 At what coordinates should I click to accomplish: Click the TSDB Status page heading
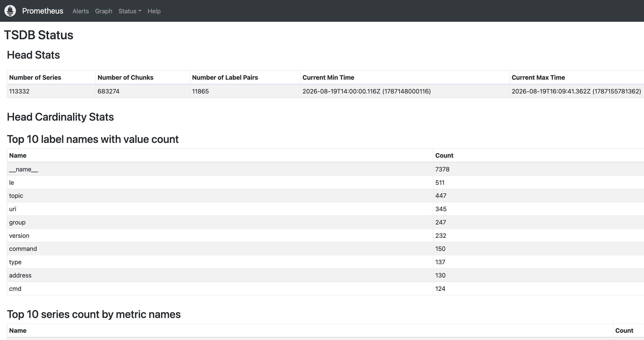[39, 35]
